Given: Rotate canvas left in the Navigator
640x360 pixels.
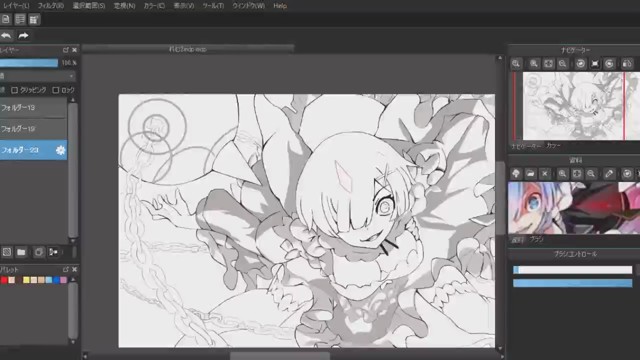Looking at the screenshot, I should [581, 64].
